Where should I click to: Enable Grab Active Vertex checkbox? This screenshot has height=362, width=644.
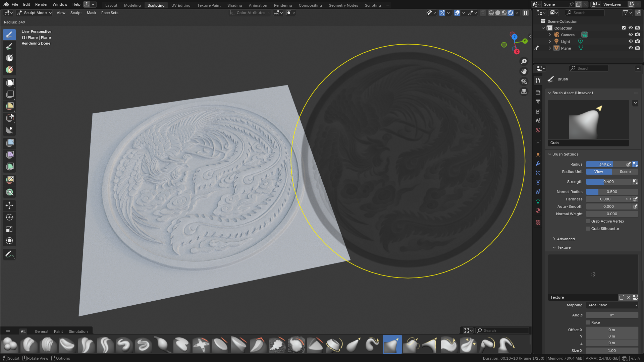588,221
